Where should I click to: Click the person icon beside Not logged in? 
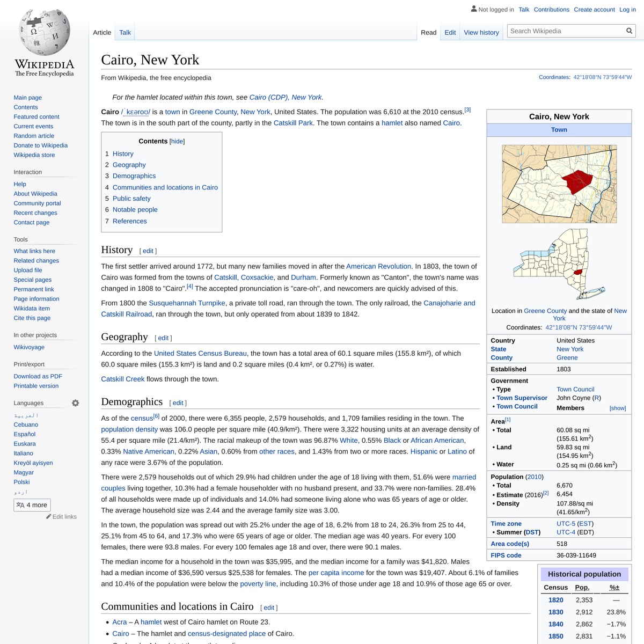(x=473, y=9)
